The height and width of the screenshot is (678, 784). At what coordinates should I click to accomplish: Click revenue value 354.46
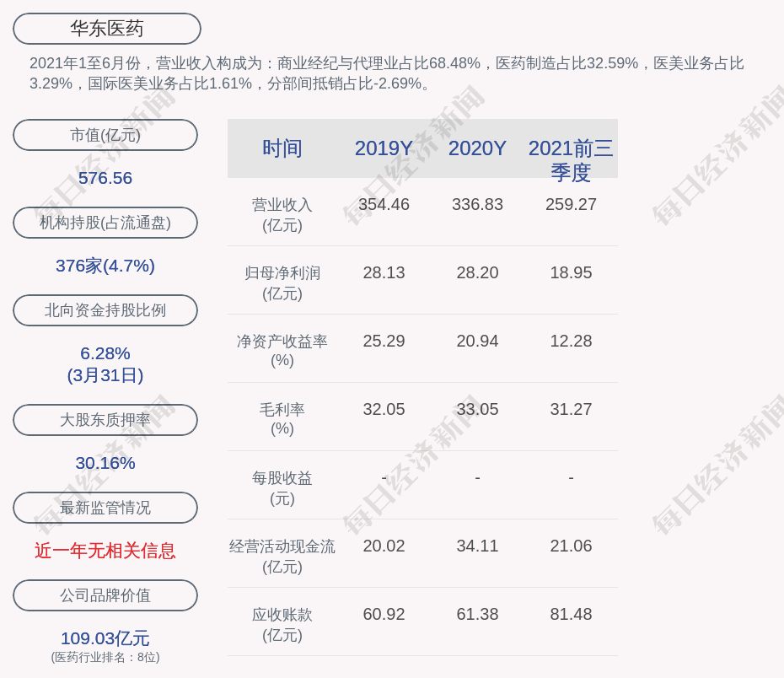(x=384, y=205)
